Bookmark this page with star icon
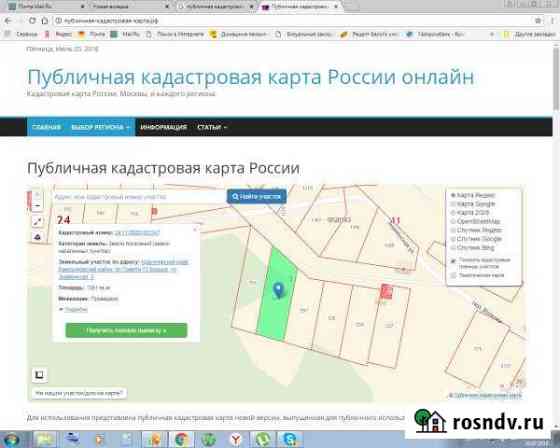Viewport: 560px width, 448px height. [538, 21]
